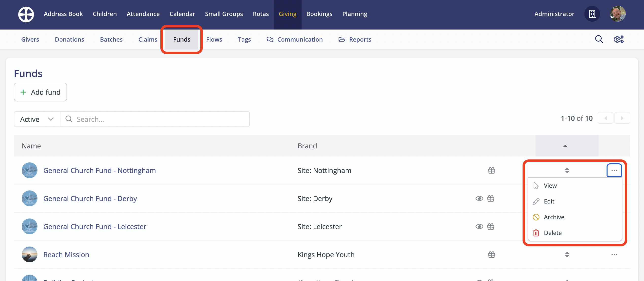Open the Active status filter dropdown

[x=37, y=119]
